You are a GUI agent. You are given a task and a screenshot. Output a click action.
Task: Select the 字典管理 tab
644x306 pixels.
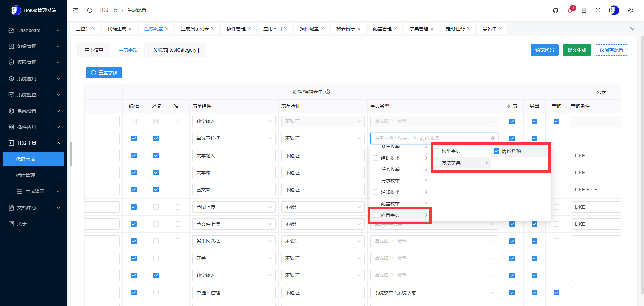point(419,29)
